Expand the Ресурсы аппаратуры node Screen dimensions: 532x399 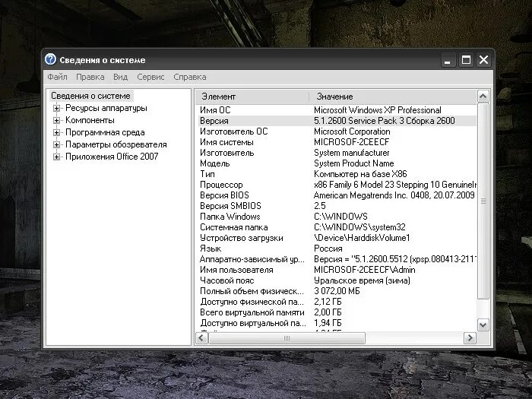point(56,108)
